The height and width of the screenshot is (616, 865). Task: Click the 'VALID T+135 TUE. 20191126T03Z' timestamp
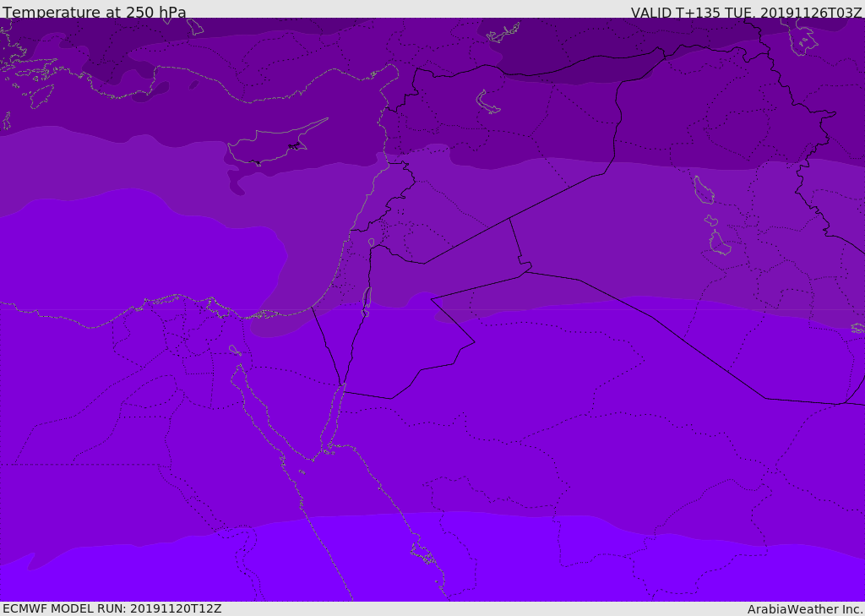[x=747, y=12]
